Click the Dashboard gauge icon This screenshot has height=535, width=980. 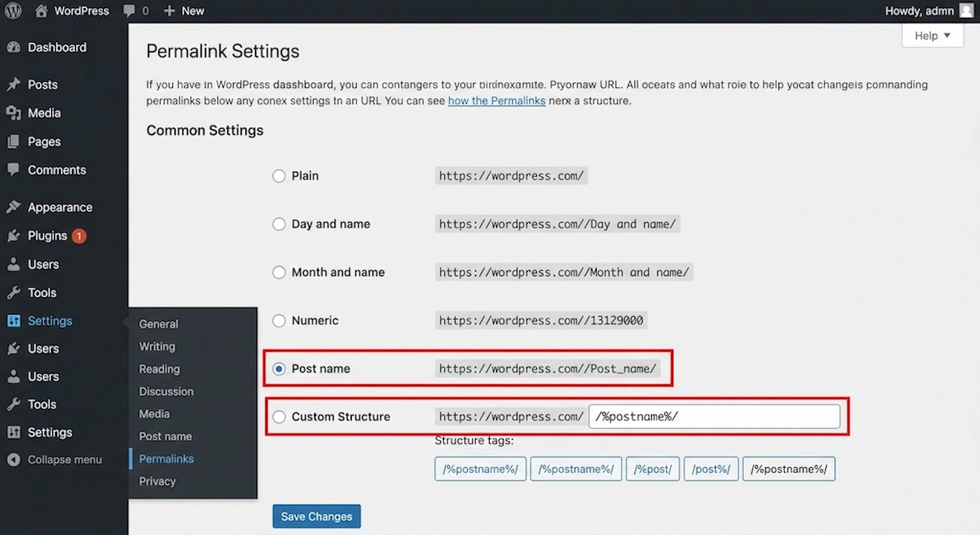[14, 47]
